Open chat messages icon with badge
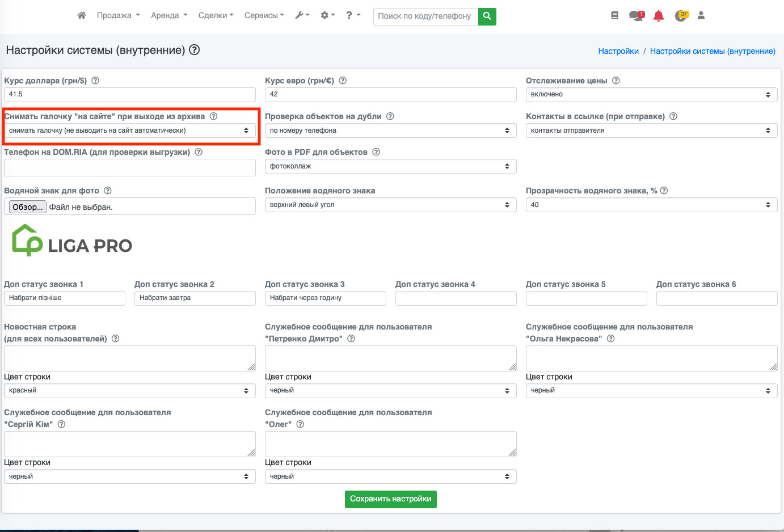784x532 pixels. tap(636, 16)
